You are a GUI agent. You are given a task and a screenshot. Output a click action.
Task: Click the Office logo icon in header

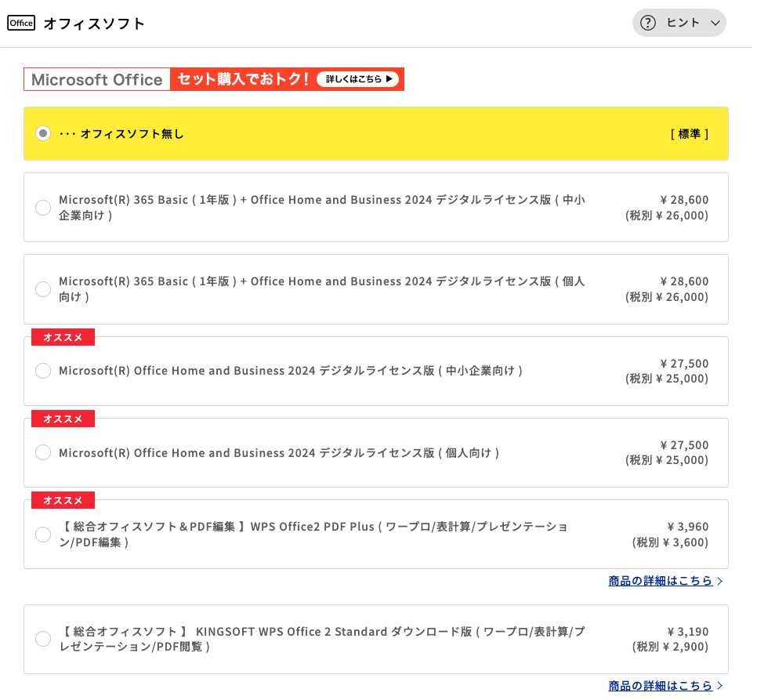click(21, 24)
